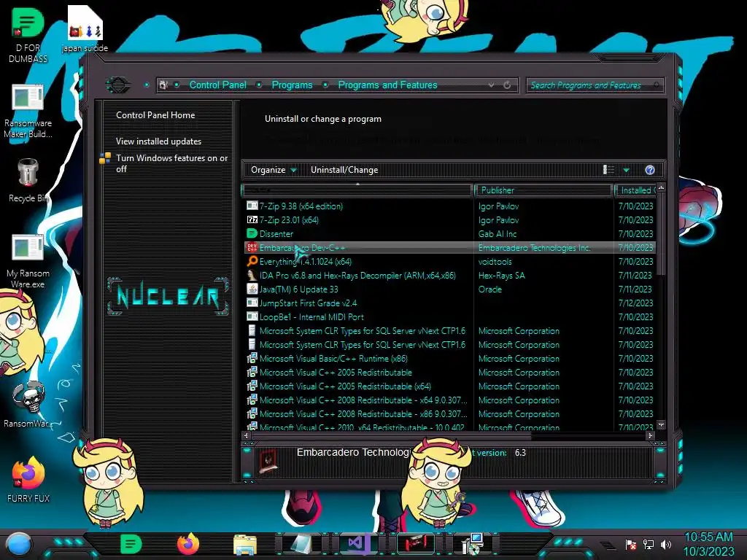Image resolution: width=747 pixels, height=560 pixels.
Task: Click Oracle publisher cell
Action: tap(489, 289)
